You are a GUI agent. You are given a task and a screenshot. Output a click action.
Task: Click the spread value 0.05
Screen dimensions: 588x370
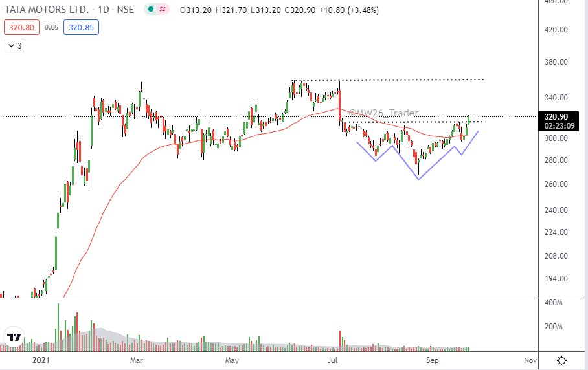coord(51,27)
